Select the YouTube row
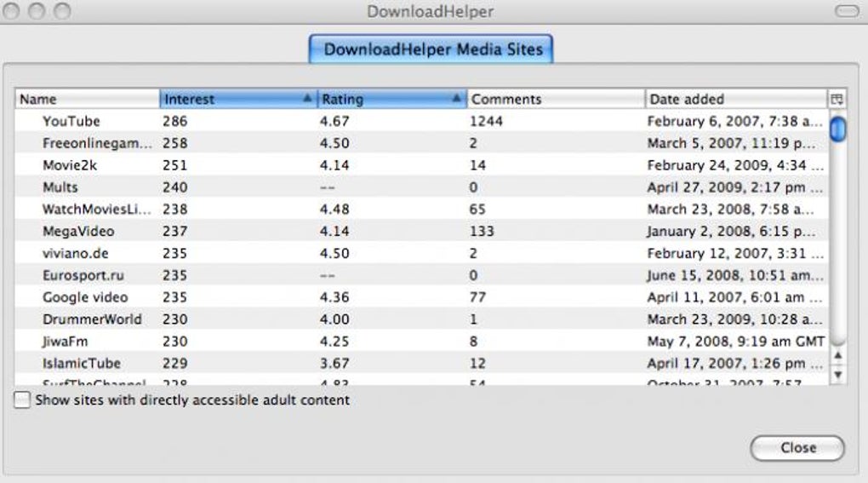 (422, 121)
